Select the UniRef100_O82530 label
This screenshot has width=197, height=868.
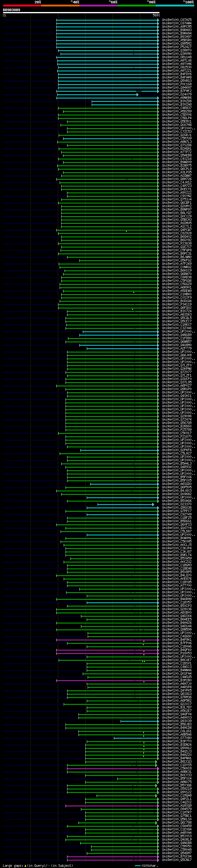coord(177,67)
